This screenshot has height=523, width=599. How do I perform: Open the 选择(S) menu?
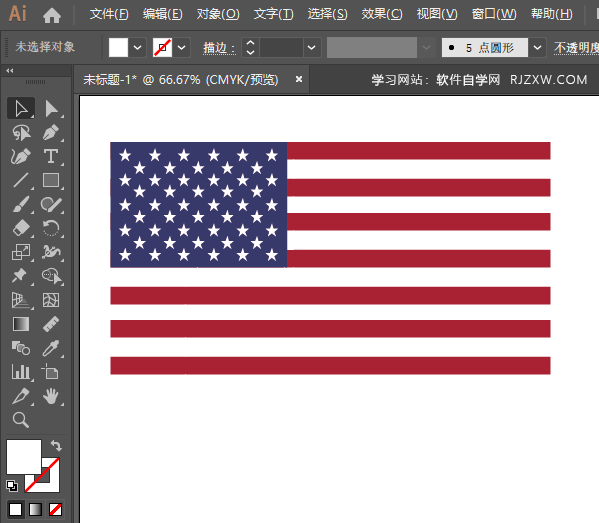[328, 15]
